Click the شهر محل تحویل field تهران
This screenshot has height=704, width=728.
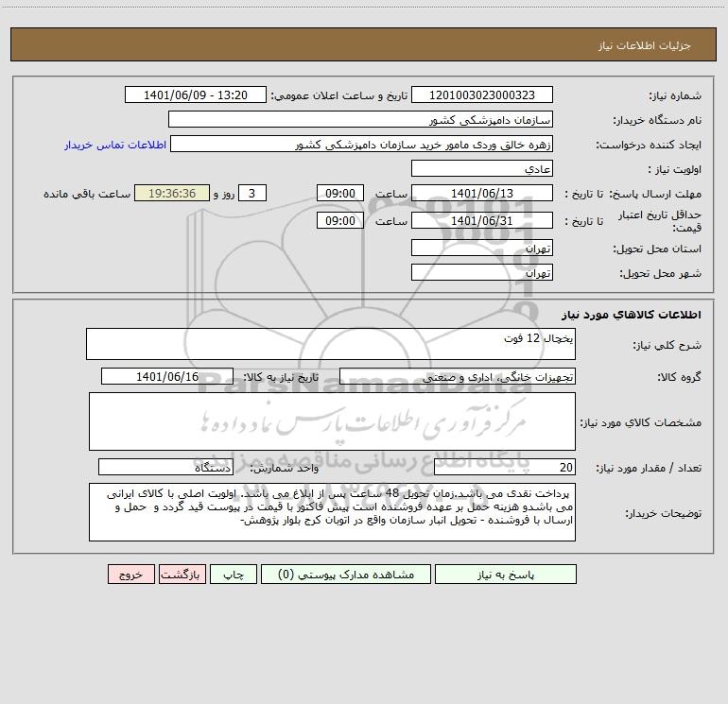pos(482,272)
